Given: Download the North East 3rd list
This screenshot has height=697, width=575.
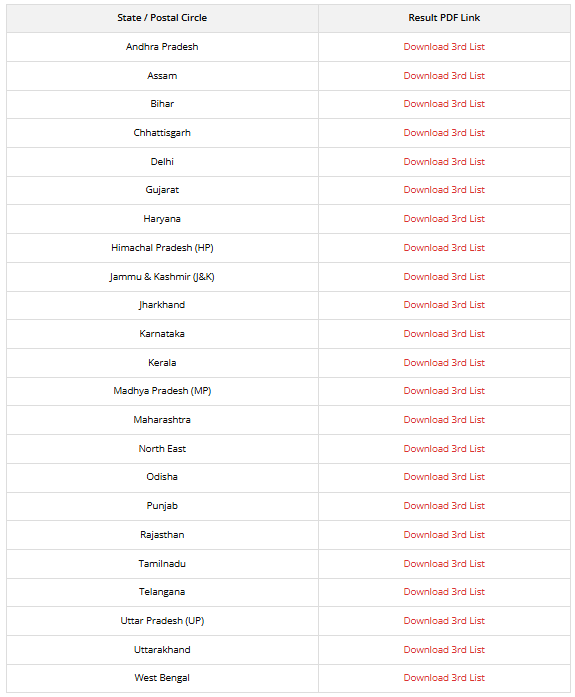Looking at the screenshot, I should click(x=444, y=448).
